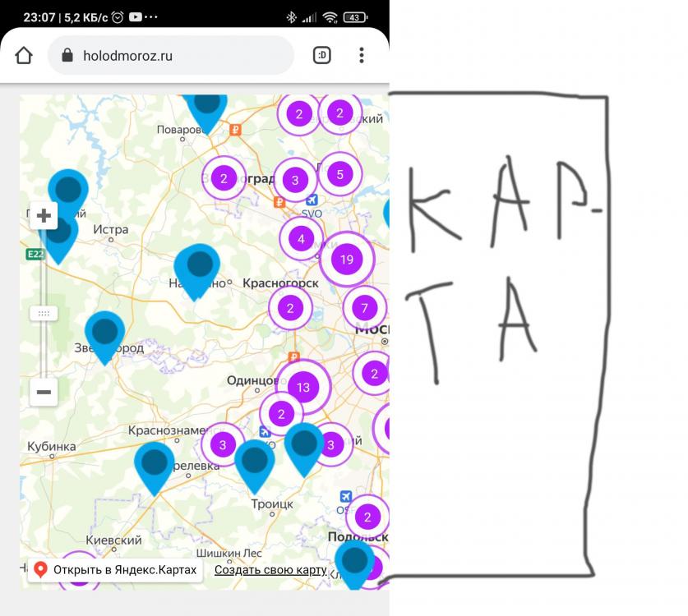The width and height of the screenshot is (688, 616).
Task: Click the SVO airport marker
Action: point(312,200)
